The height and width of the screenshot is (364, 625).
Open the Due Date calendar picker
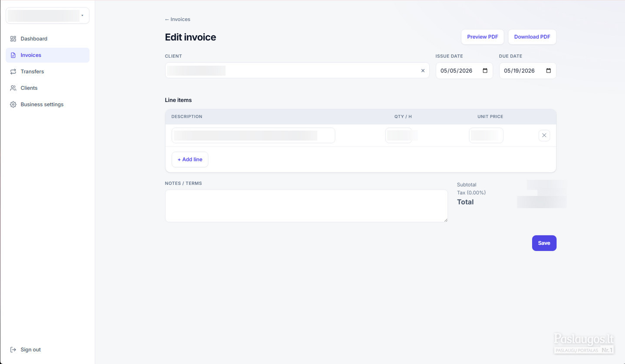(549, 71)
